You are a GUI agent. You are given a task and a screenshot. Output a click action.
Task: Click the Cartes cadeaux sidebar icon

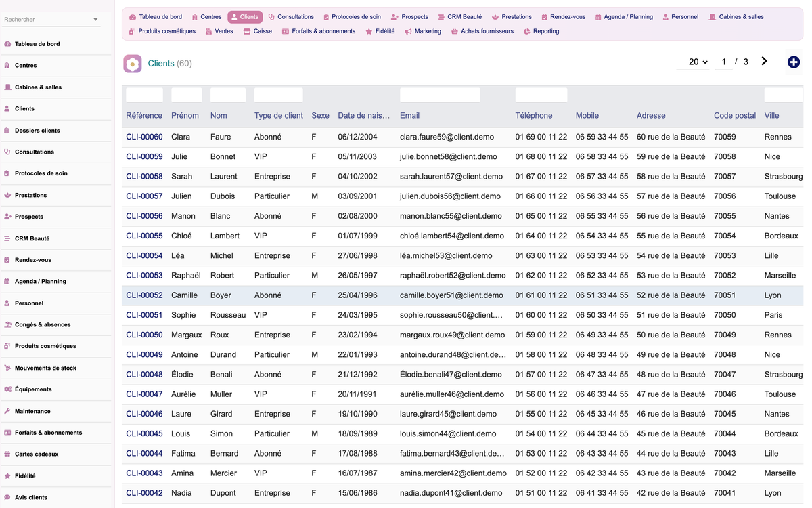coord(7,454)
